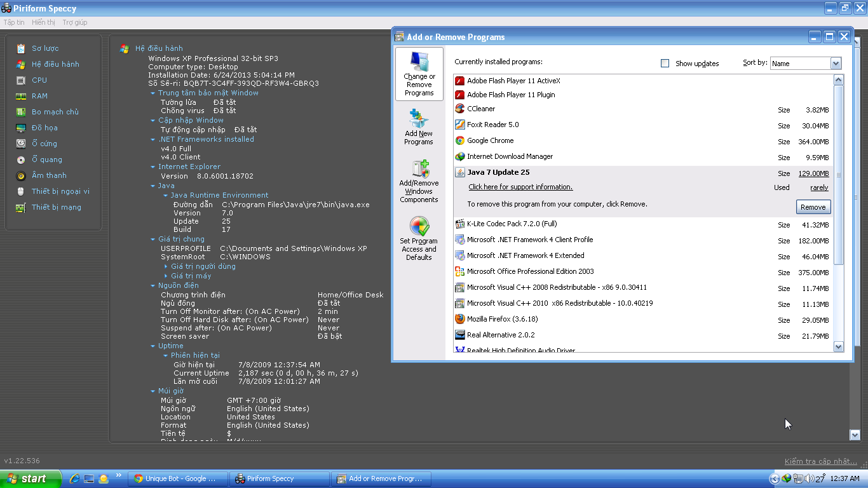Open the Trợ giúp menu
868x488 pixels.
(75, 22)
